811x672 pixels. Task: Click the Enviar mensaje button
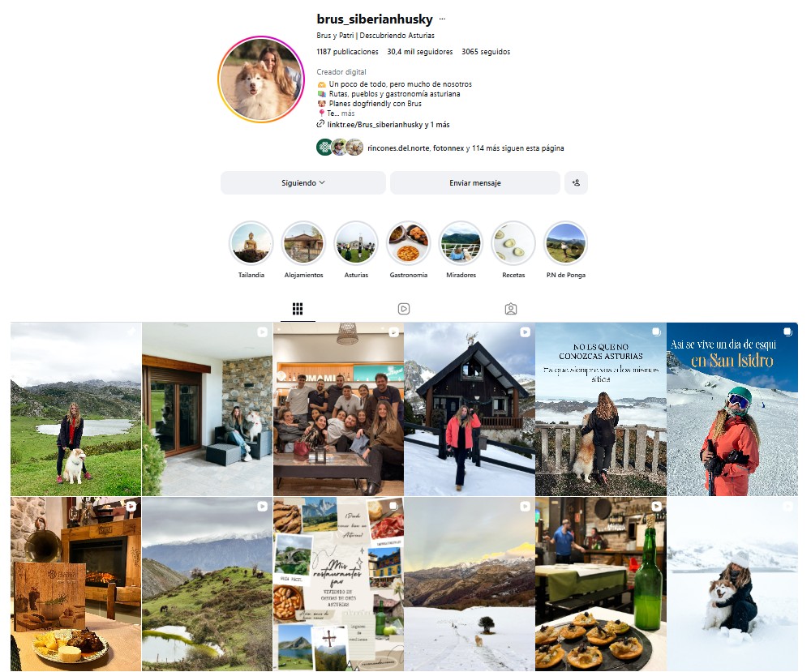click(474, 182)
